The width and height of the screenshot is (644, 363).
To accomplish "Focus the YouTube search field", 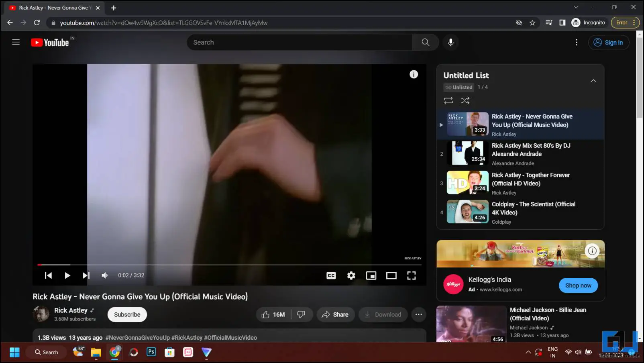I will pyautogui.click(x=300, y=42).
